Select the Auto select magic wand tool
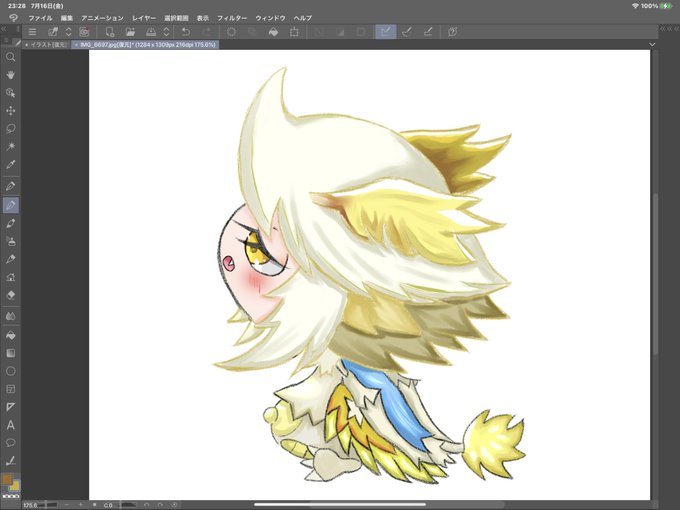Image resolution: width=680 pixels, height=510 pixels. (x=10, y=146)
